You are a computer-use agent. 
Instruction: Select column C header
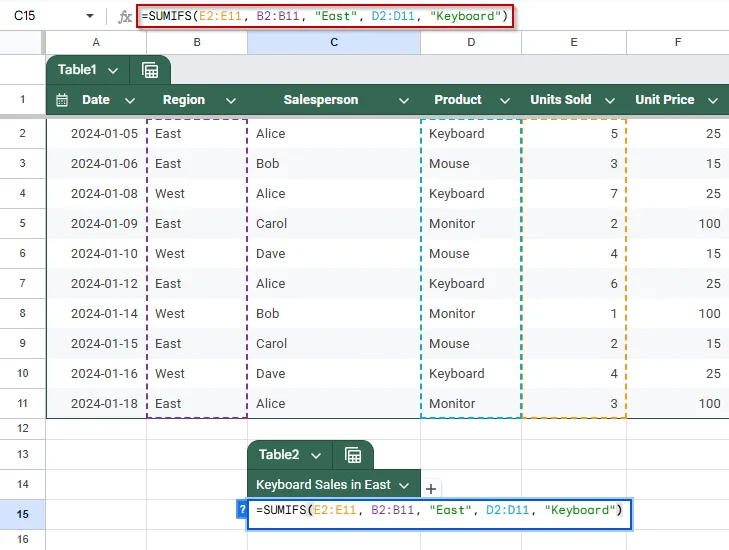[334, 43]
